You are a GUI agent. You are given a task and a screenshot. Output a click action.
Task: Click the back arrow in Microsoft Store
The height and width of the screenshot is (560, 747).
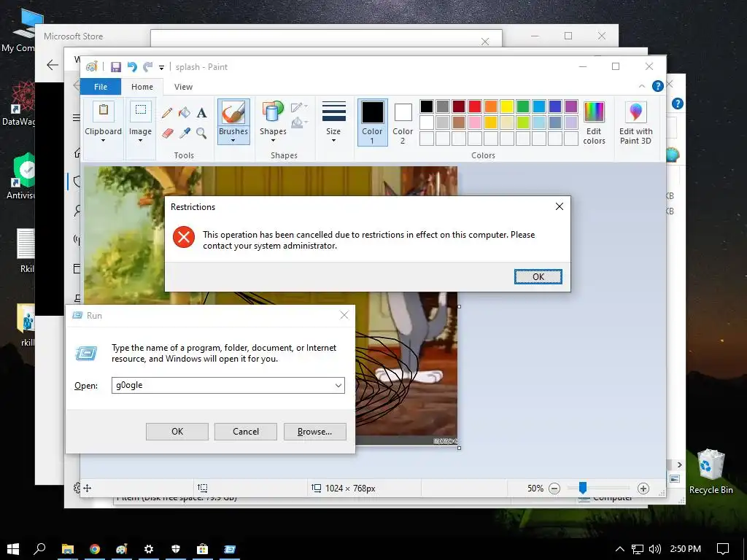coord(52,65)
